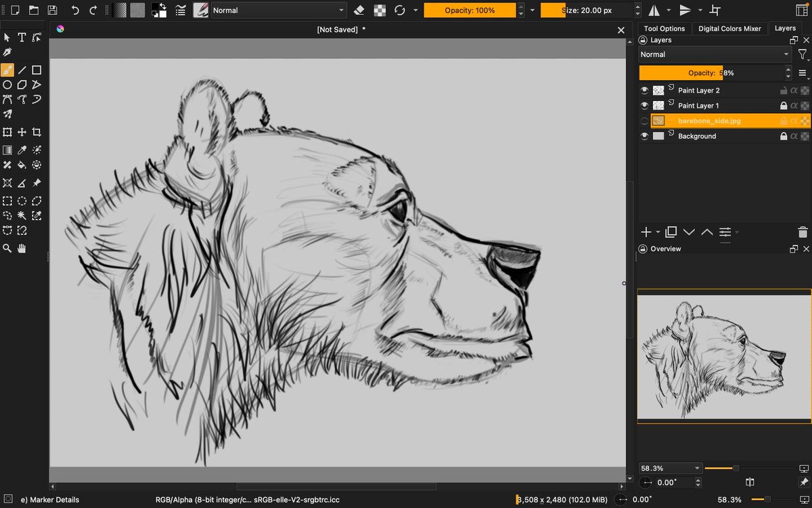Open the layer blending mode dropdown

[x=715, y=54]
